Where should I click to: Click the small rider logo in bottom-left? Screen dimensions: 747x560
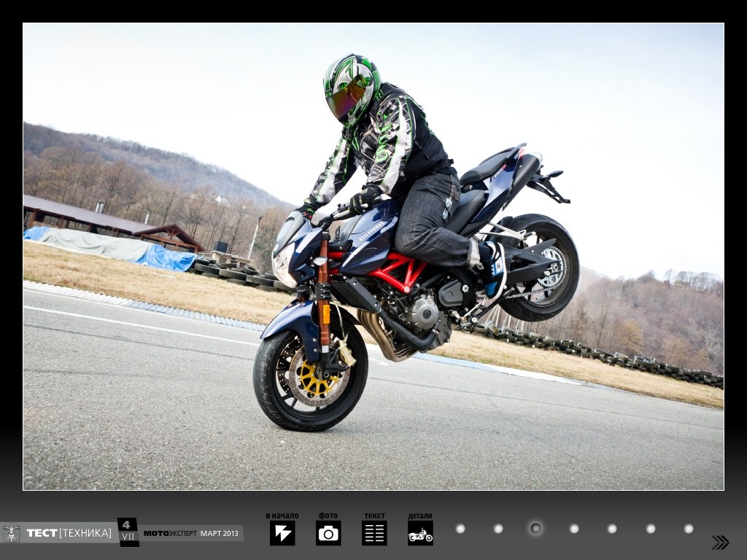[x=11, y=533]
